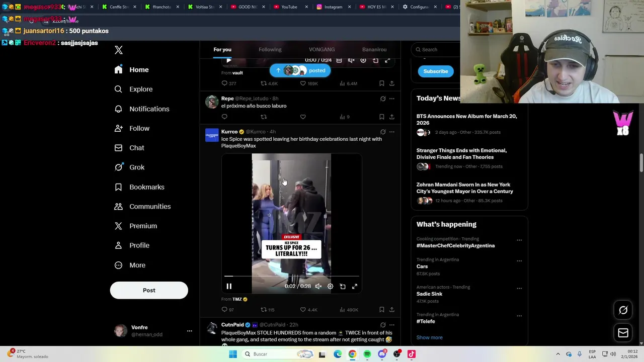
Task: Open Premium in the sidebar
Action: (x=136, y=226)
